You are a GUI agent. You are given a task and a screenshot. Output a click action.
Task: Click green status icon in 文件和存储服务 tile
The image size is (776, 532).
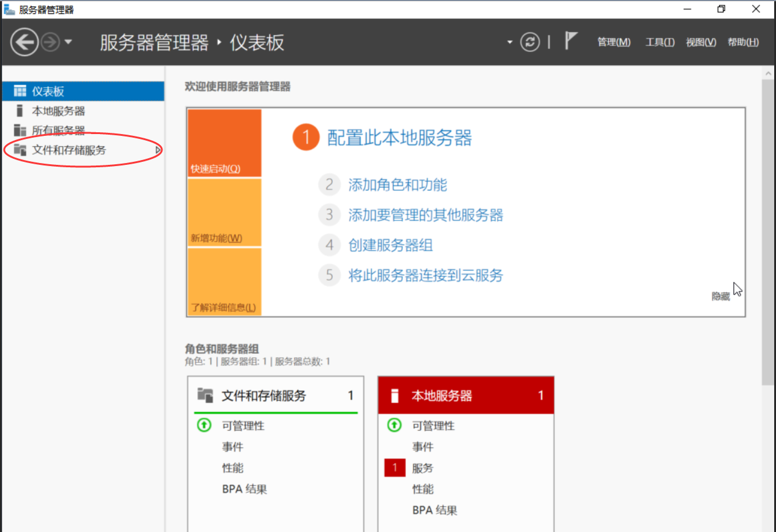click(x=204, y=425)
